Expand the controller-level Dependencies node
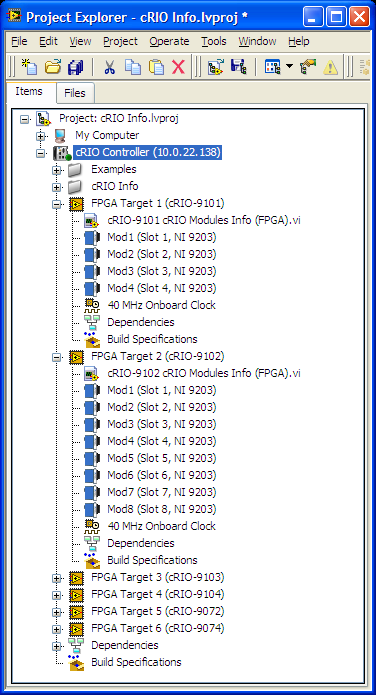Screen dimensions: 376x695 (56, 646)
